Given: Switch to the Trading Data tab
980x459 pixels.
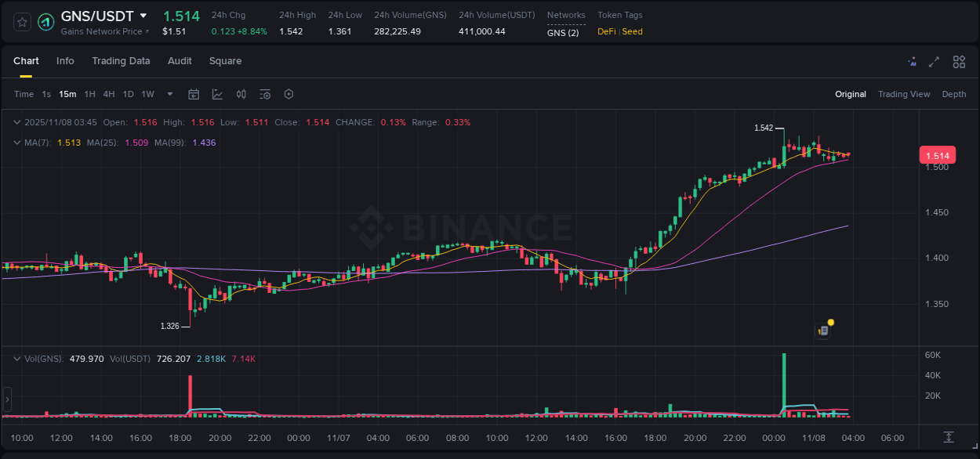Looking at the screenshot, I should coord(121,61).
